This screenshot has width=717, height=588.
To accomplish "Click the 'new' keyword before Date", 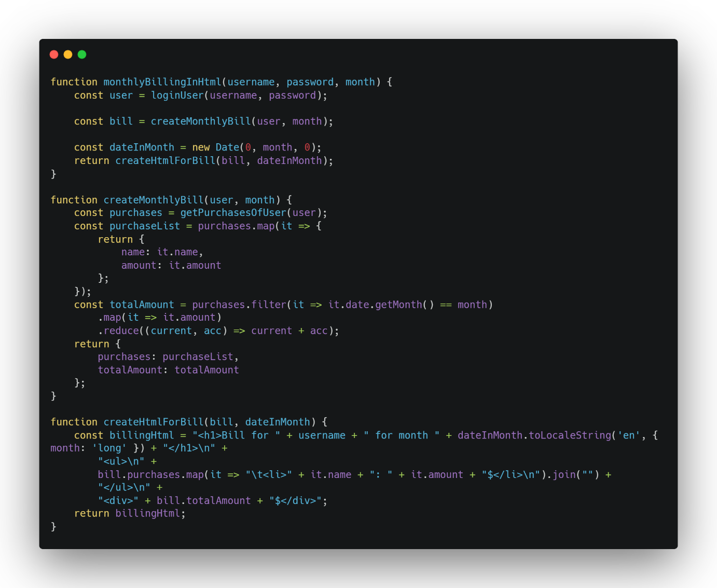I will point(201,147).
